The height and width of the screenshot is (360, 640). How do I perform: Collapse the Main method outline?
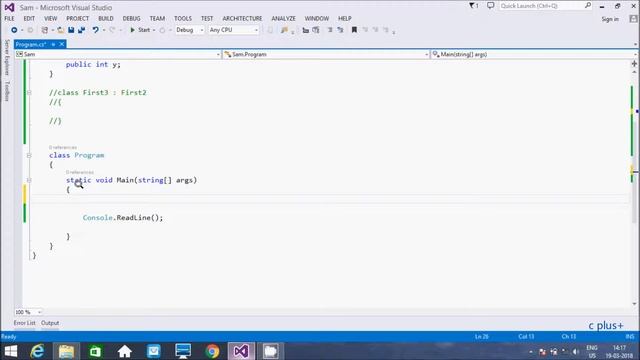coord(29,180)
